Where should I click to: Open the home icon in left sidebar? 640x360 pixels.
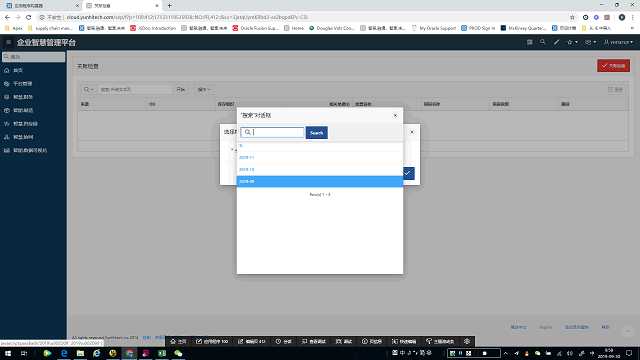tap(7, 71)
